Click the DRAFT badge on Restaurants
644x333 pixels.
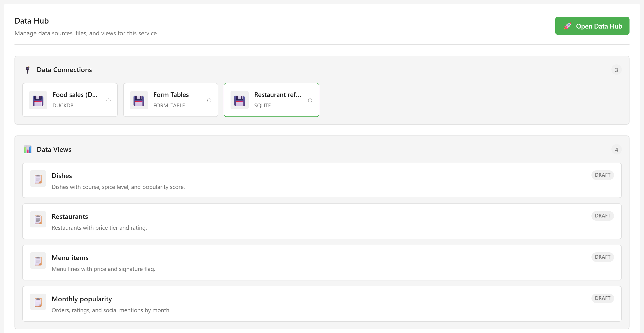coord(603,216)
